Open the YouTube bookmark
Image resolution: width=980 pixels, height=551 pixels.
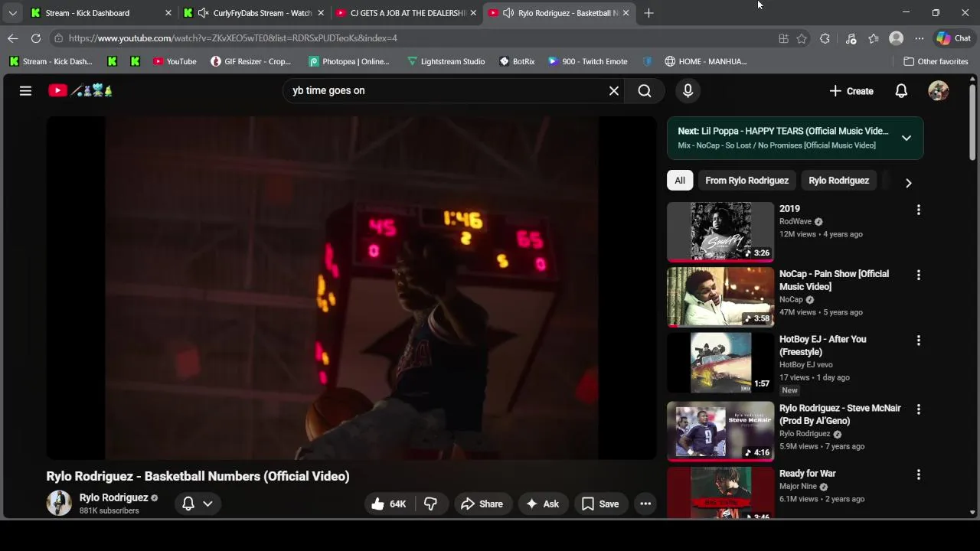click(x=175, y=61)
